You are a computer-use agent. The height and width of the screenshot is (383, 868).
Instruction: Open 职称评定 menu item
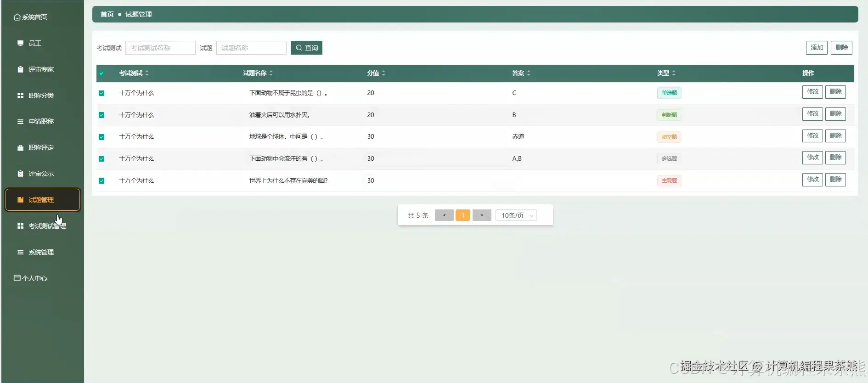42,148
